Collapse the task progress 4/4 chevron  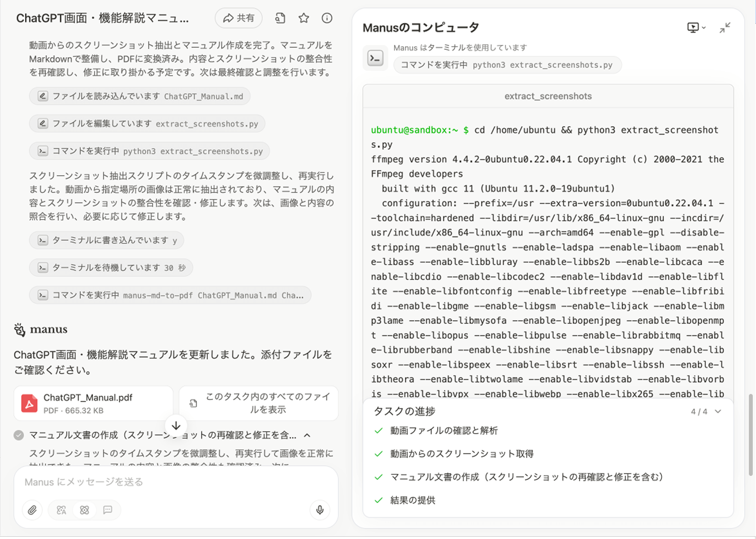(718, 411)
